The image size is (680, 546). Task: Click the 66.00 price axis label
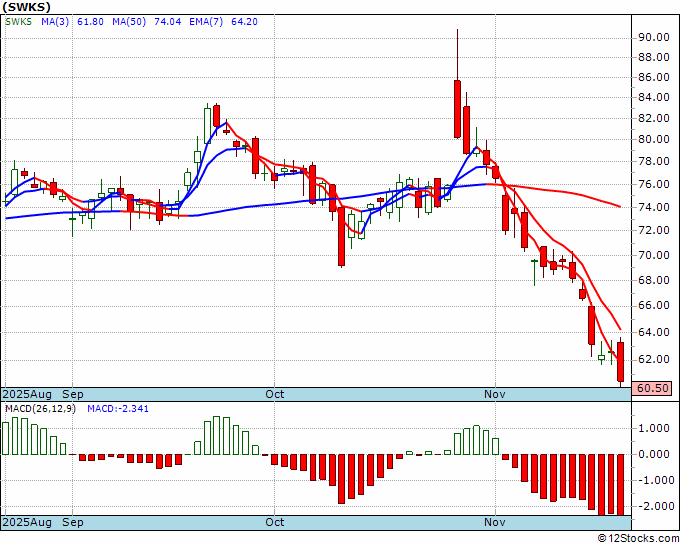pyautogui.click(x=654, y=305)
